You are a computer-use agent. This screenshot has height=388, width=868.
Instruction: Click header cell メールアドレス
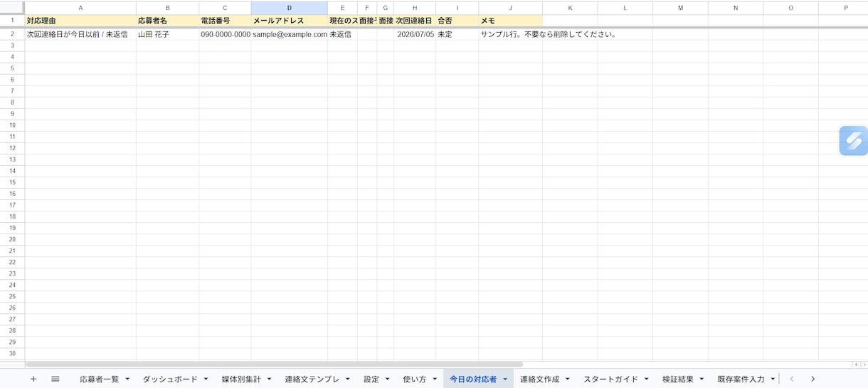click(290, 21)
